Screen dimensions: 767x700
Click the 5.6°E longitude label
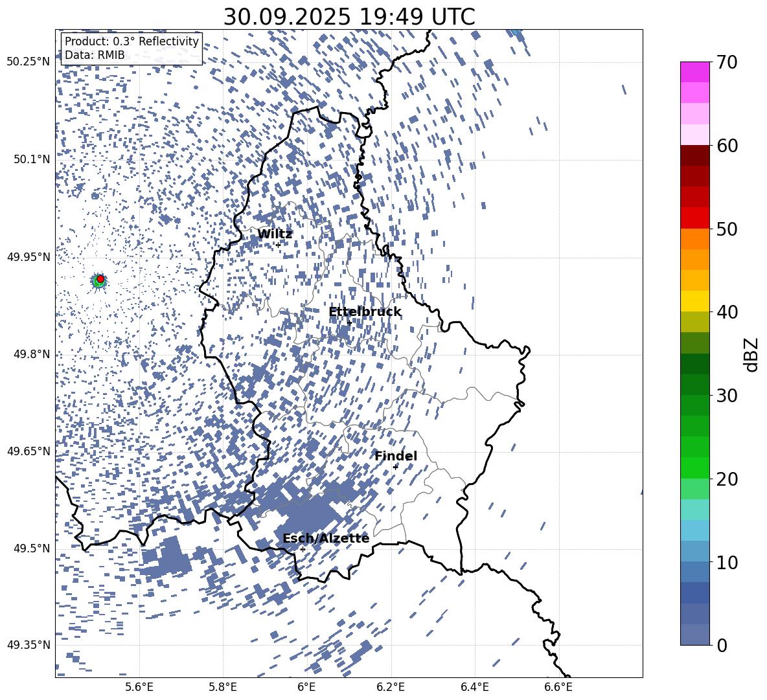pyautogui.click(x=139, y=687)
